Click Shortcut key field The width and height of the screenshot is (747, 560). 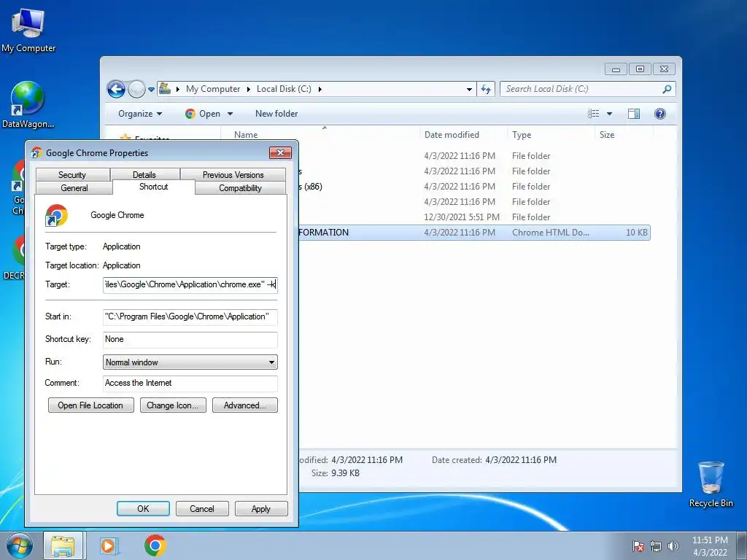(190, 340)
